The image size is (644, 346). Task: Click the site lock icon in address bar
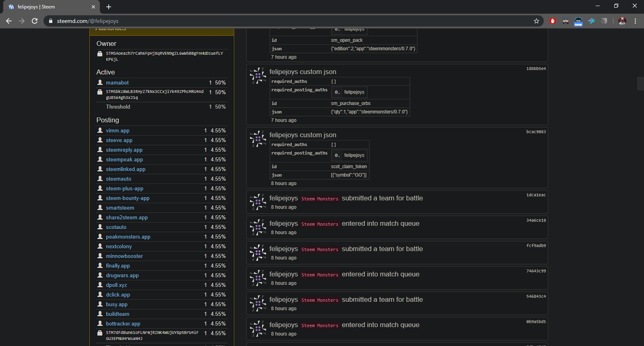click(x=50, y=21)
